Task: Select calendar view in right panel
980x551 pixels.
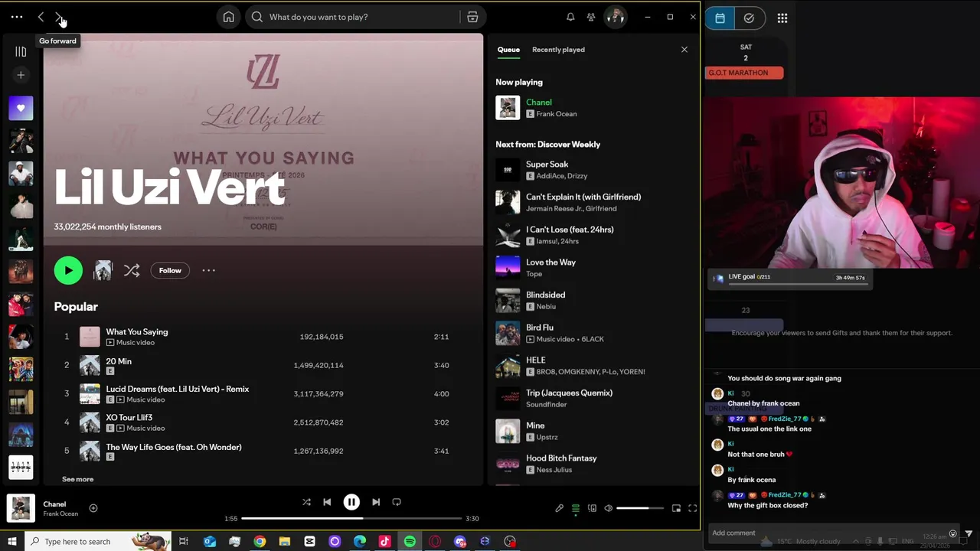Action: click(x=720, y=18)
